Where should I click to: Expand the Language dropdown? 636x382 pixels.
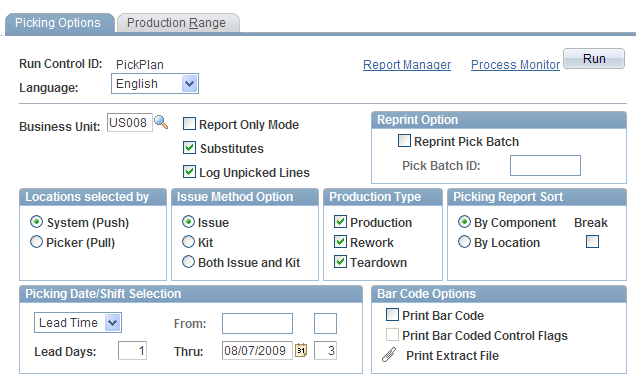click(x=189, y=84)
